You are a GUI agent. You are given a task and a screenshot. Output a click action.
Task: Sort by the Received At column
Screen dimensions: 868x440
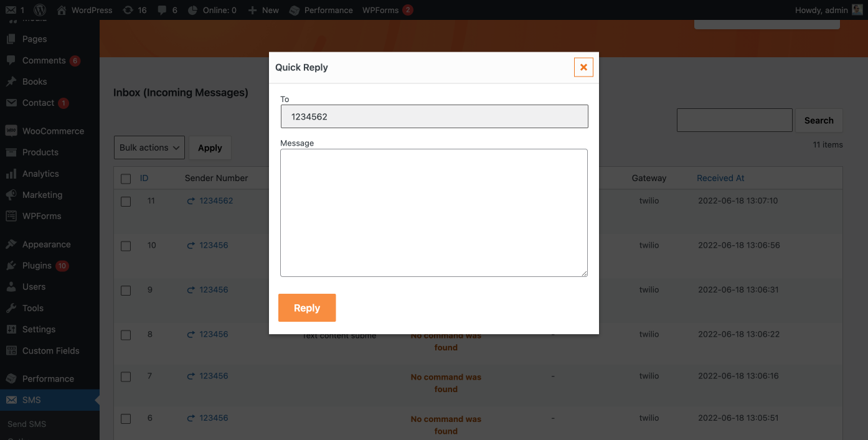(x=720, y=178)
